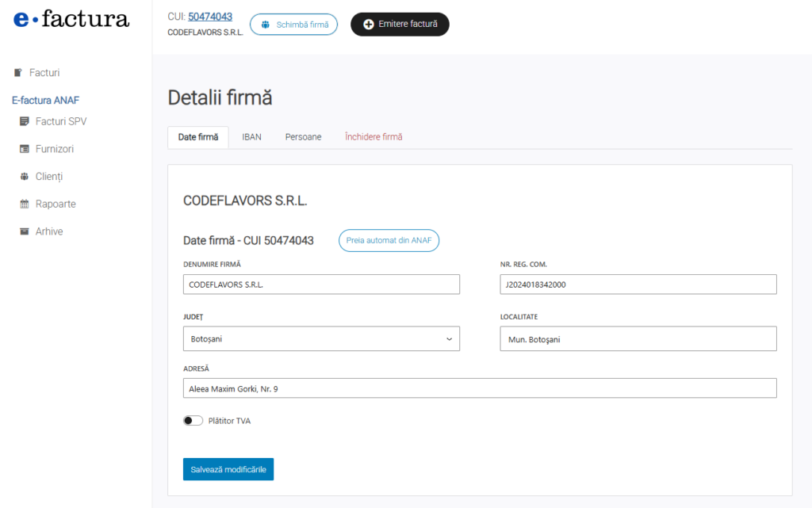Screen dimensions: 812x508
Task: Click the Județ dropdown chevron arrow
Action: [449, 338]
